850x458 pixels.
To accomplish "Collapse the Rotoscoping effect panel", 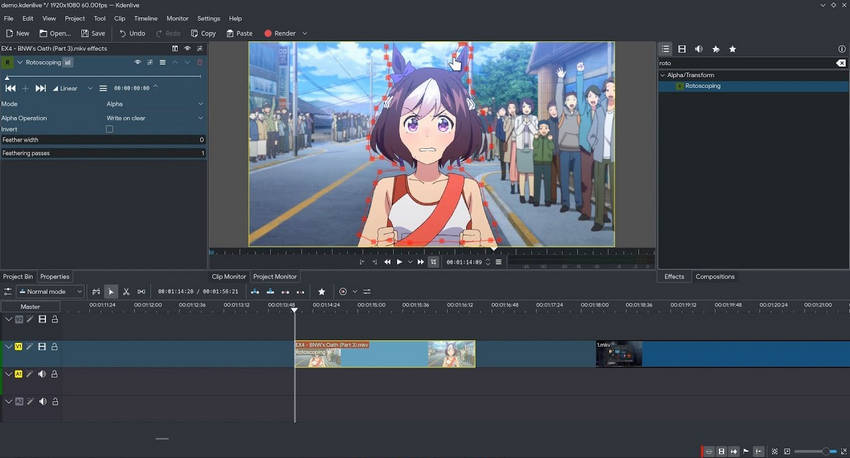I will click(20, 62).
